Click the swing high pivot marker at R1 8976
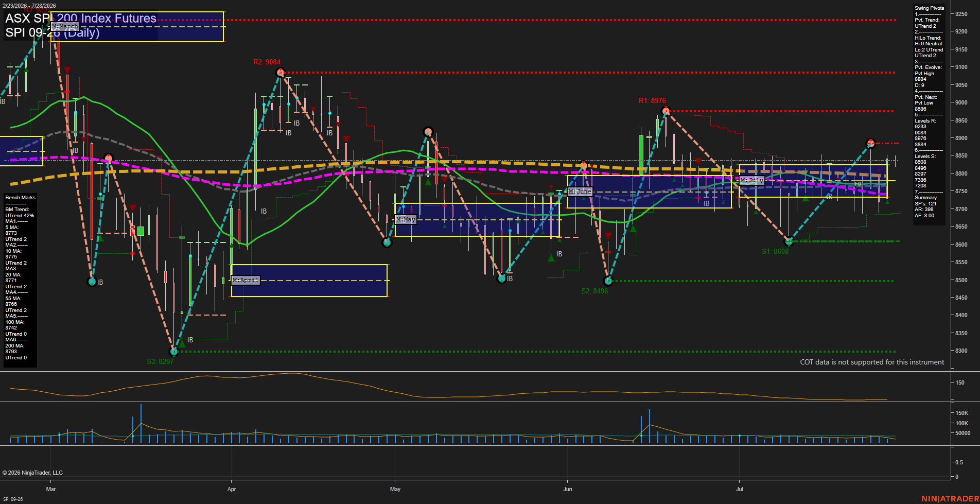The width and height of the screenshot is (980, 504). [666, 111]
